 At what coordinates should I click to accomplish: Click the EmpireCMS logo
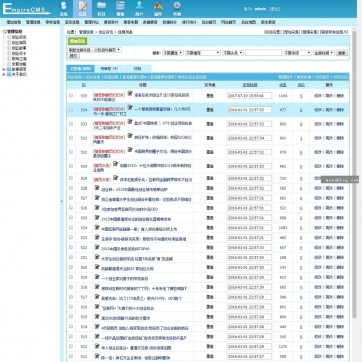click(26, 9)
